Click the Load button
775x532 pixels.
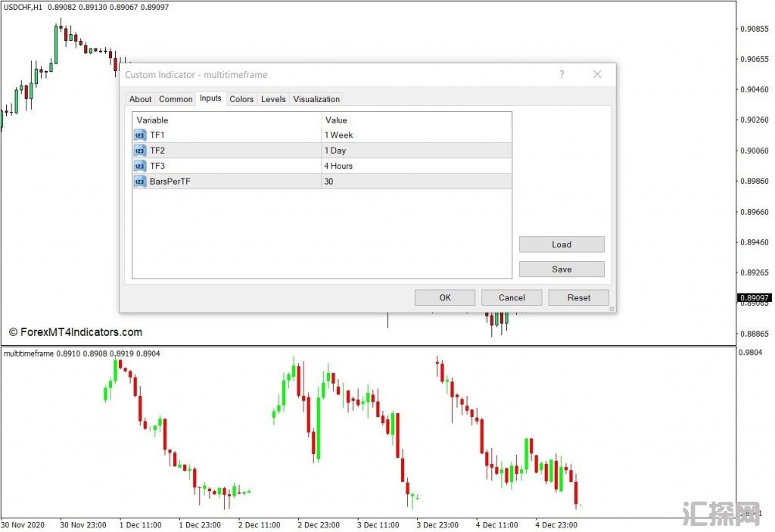562,244
